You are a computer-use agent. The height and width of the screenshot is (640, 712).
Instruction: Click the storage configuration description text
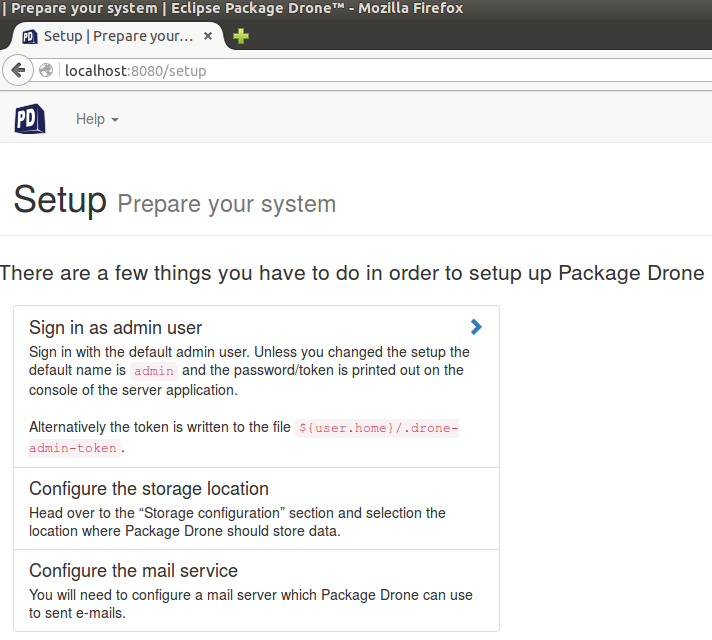pos(237,522)
